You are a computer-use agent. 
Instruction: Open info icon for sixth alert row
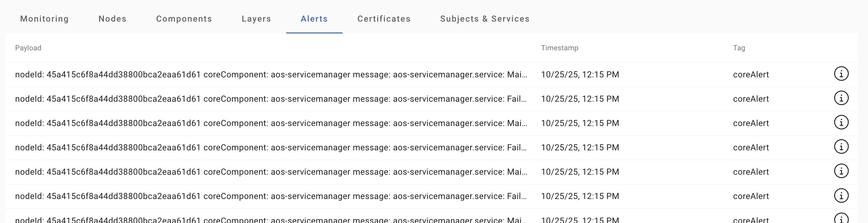coord(841,195)
